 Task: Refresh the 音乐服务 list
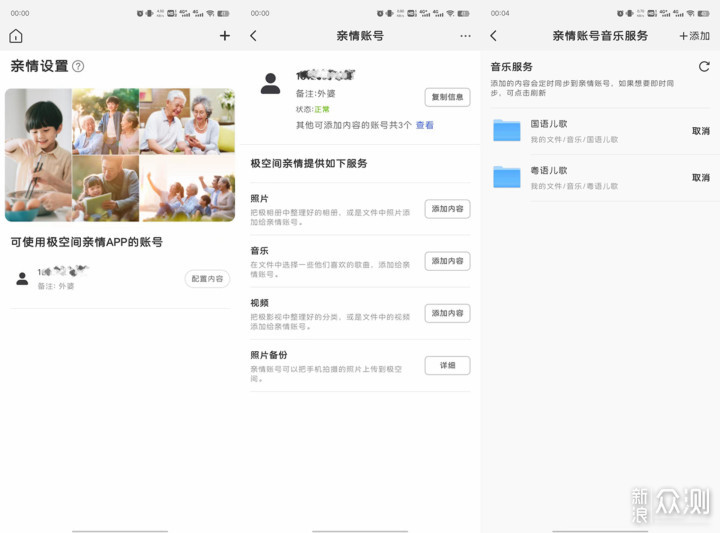[x=704, y=67]
